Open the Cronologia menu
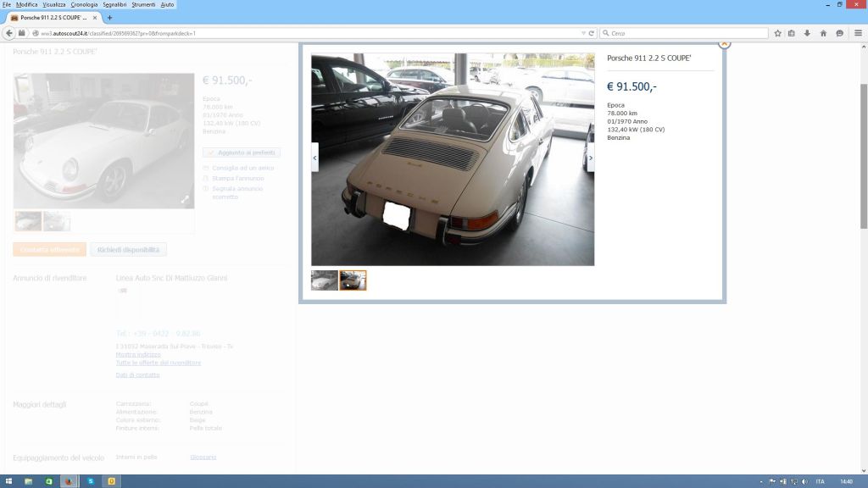Viewport: 868px width, 488px height. (84, 4)
